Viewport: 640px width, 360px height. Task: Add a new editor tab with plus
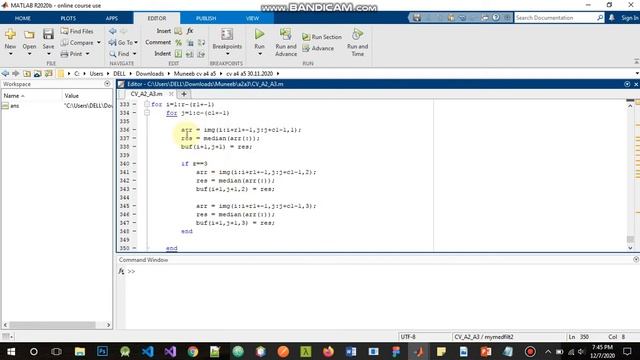184,94
